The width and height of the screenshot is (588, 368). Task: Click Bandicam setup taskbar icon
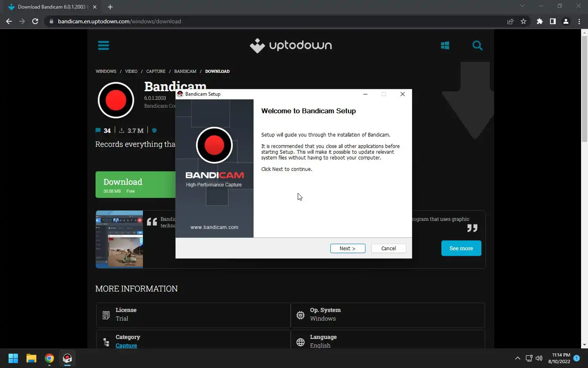pyautogui.click(x=67, y=359)
